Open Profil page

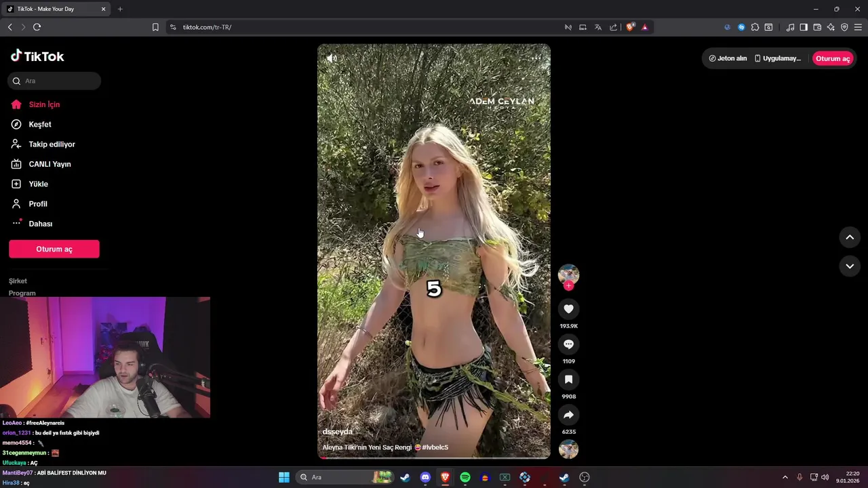[x=38, y=204]
